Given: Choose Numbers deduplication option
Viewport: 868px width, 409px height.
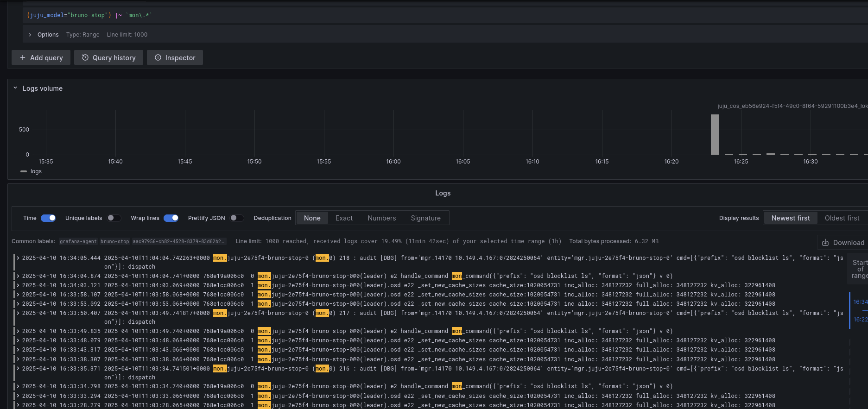Looking at the screenshot, I should pos(381,218).
